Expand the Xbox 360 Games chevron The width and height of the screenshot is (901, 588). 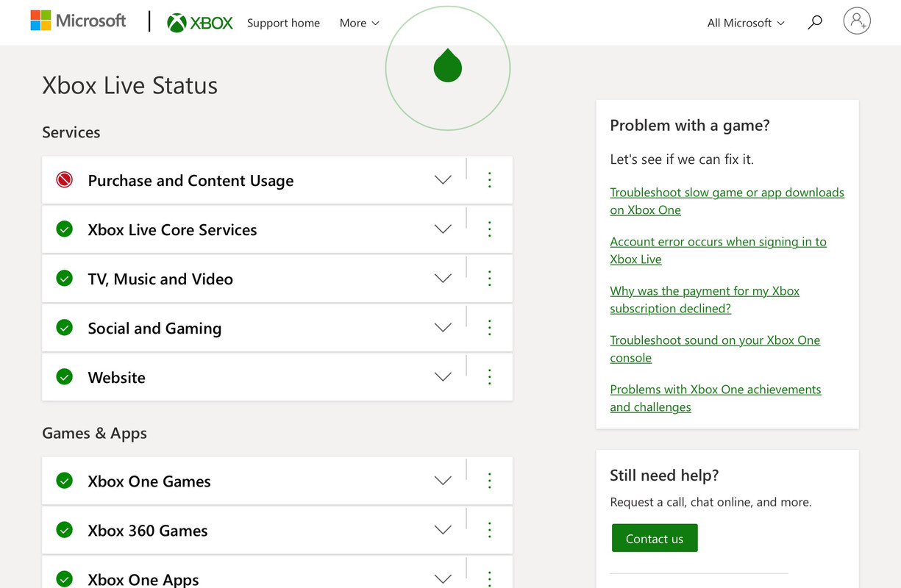(443, 530)
